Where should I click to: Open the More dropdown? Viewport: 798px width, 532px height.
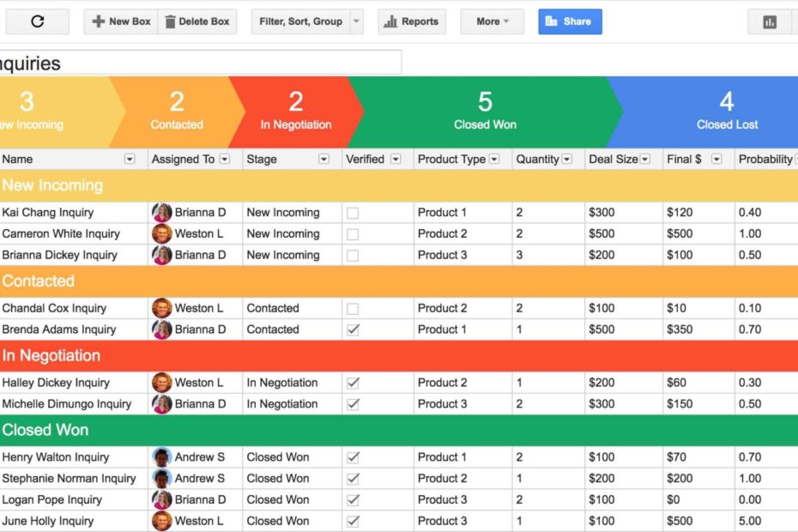click(x=492, y=21)
